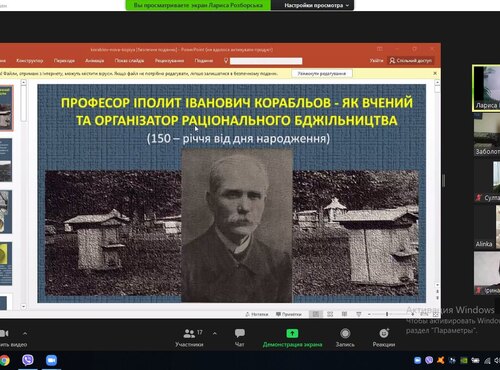Click slide area scroll down arrow
Image resolution: width=500 pixels, height=370 pixels.
coord(437,285)
